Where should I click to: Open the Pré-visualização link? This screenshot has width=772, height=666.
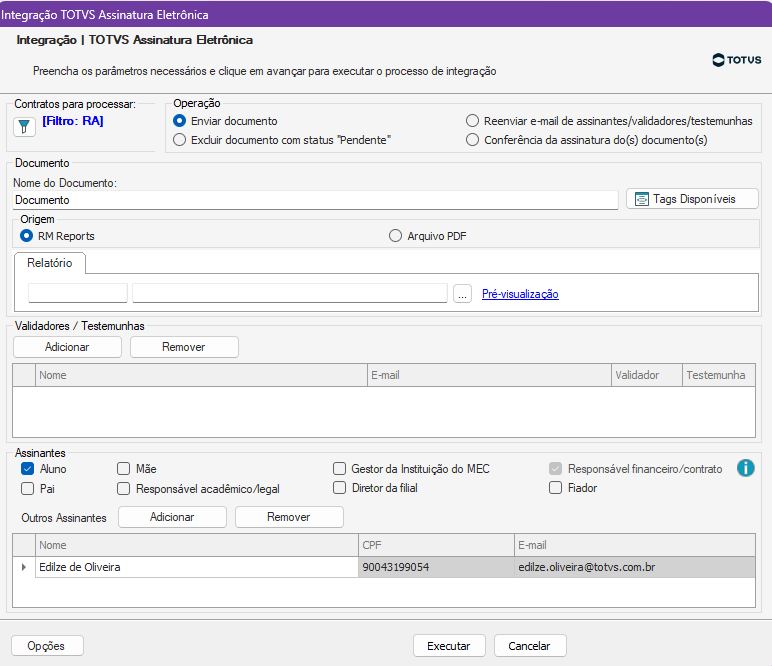[x=520, y=294]
